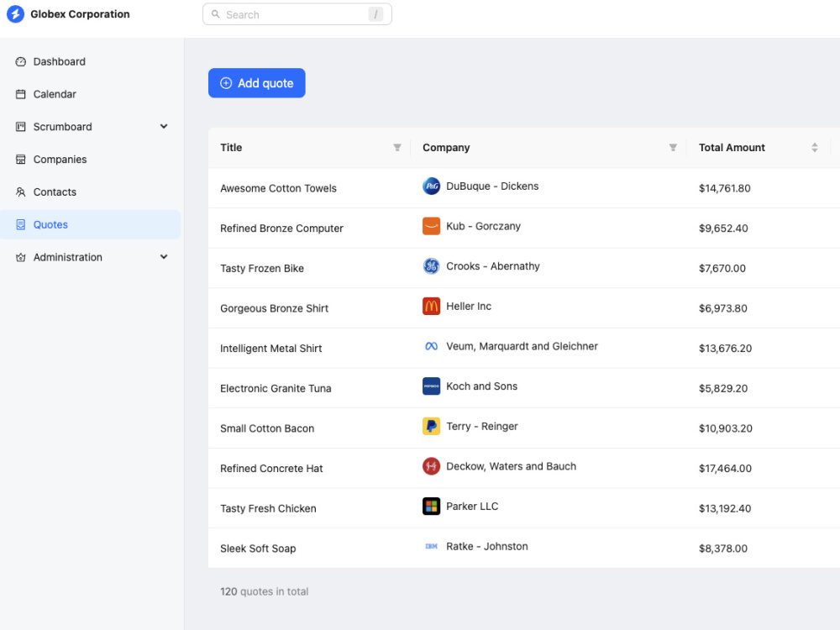Click the $8,378.00 amount

pos(722,549)
